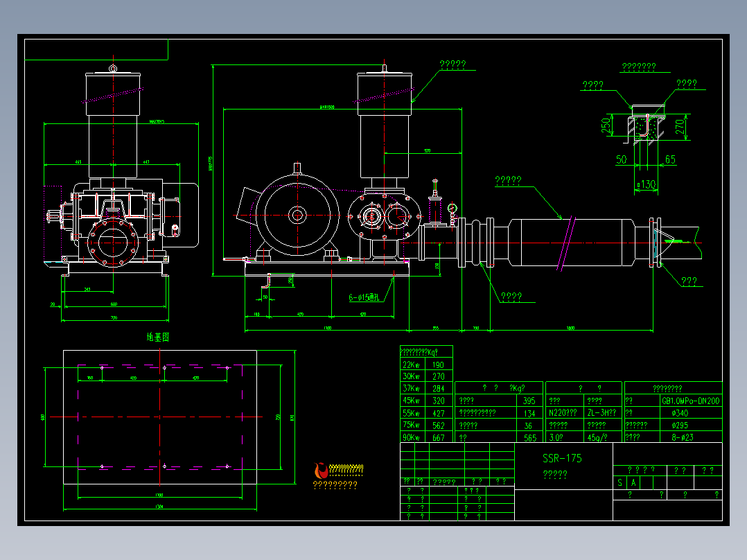Select the 270 dimension in detail view
Viewport: 747px width, 560px height.
point(680,127)
